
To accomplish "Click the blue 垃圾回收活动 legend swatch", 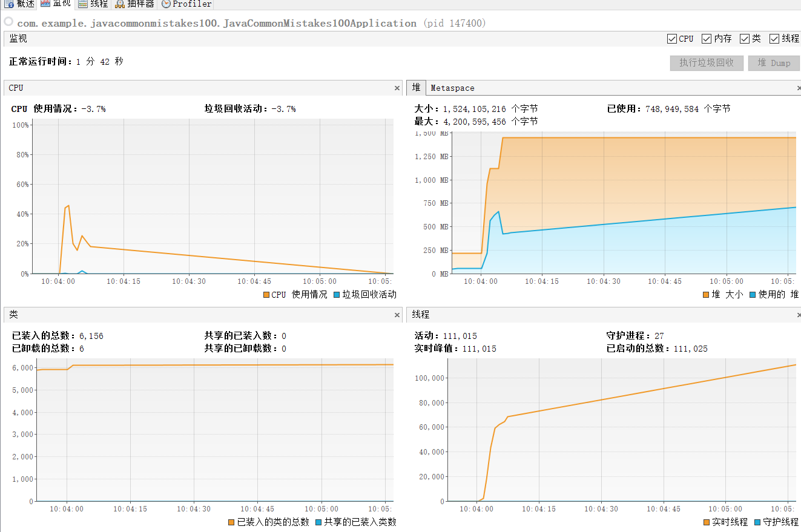I will coord(337,295).
